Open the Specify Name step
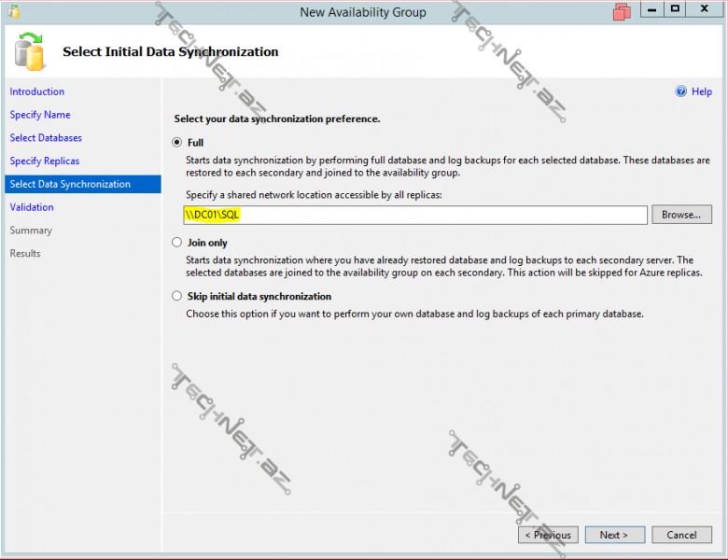 pos(40,115)
